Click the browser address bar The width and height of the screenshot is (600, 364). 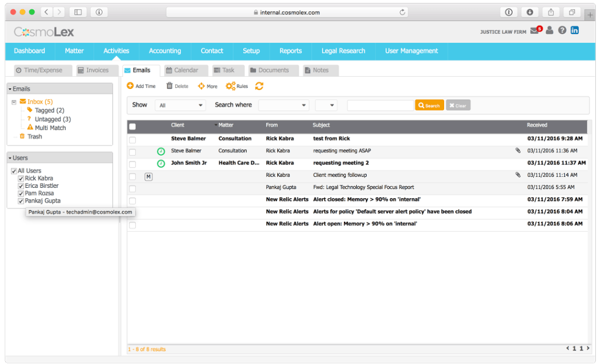point(287,12)
